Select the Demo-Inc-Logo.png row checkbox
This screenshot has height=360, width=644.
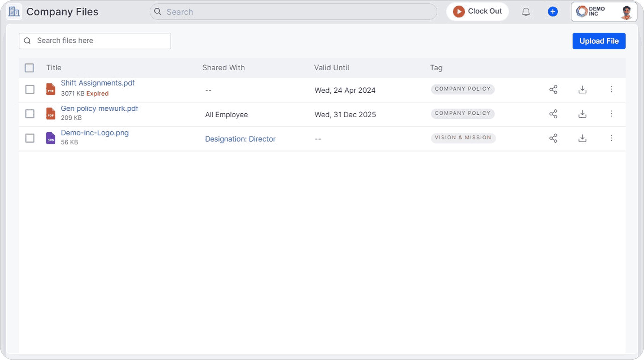tap(30, 138)
